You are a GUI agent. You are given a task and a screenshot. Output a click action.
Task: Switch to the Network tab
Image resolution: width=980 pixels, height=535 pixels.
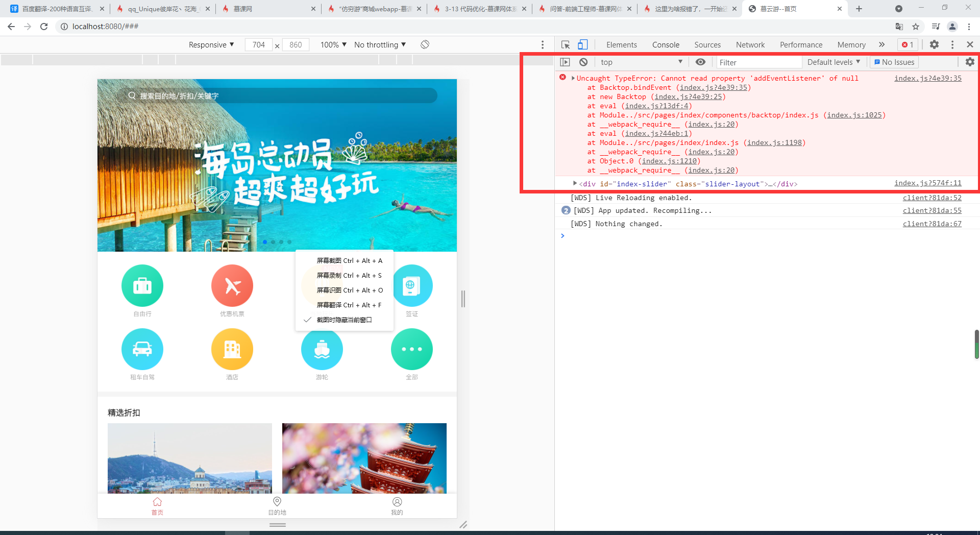[x=750, y=45]
